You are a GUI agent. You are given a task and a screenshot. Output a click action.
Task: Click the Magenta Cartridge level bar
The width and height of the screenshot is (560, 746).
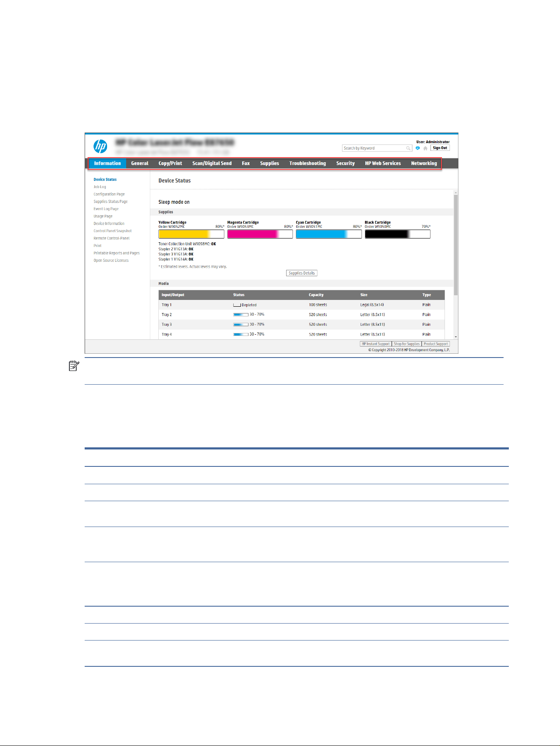(260, 234)
